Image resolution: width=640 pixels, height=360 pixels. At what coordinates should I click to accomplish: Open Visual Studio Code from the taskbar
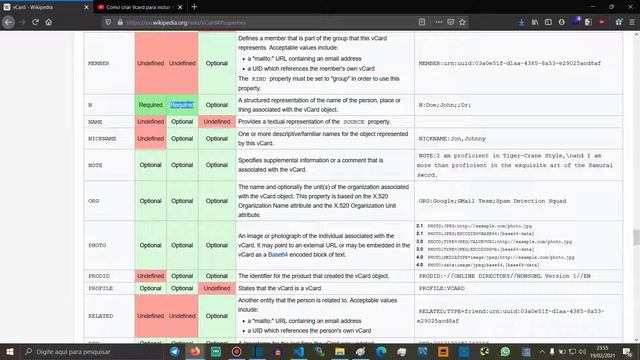[x=298, y=352]
